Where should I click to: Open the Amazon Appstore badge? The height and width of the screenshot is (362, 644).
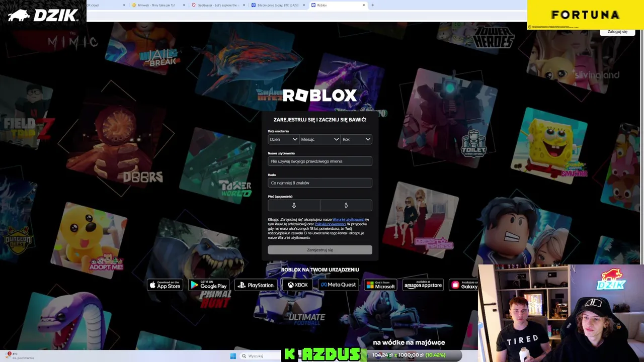tap(423, 285)
